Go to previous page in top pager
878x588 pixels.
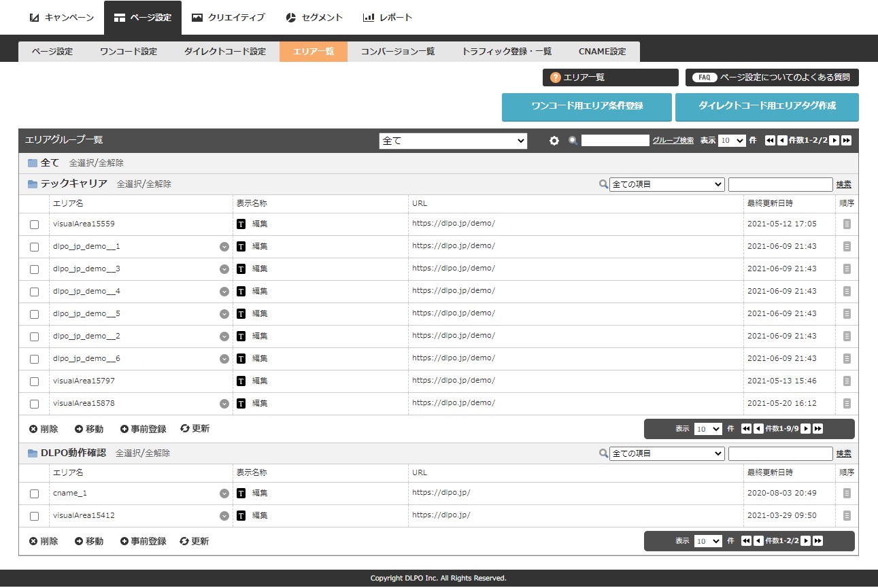[782, 141]
